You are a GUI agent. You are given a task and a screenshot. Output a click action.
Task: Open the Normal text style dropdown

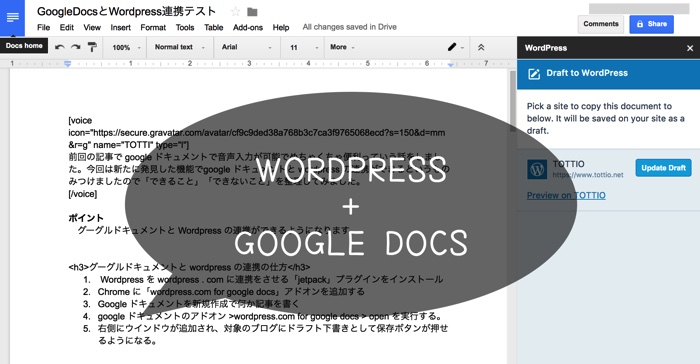tap(179, 47)
